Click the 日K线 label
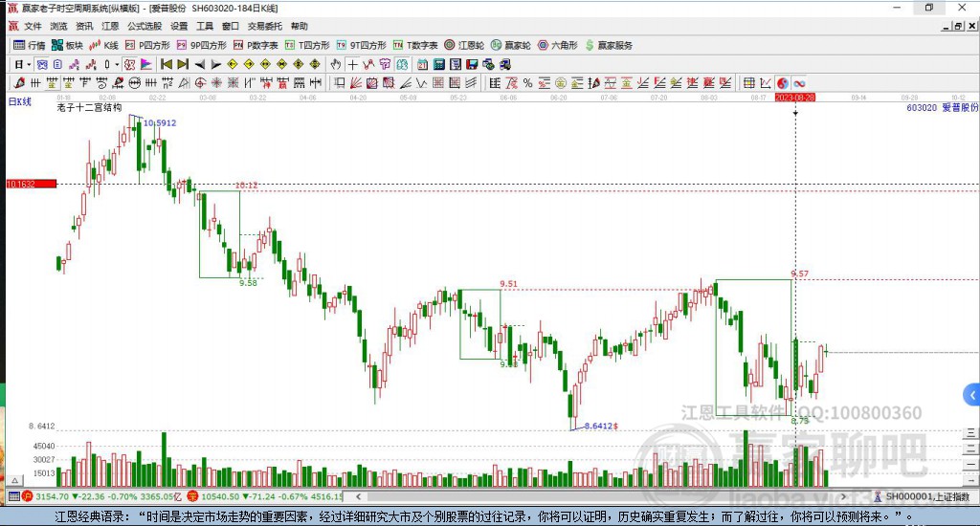Viewport: 980px width, 526px height. point(19,101)
